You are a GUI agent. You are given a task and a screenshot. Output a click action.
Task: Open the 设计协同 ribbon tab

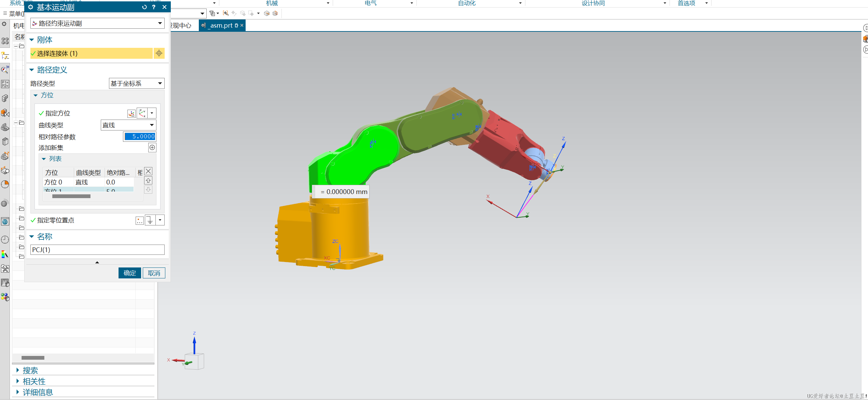pos(593,3)
